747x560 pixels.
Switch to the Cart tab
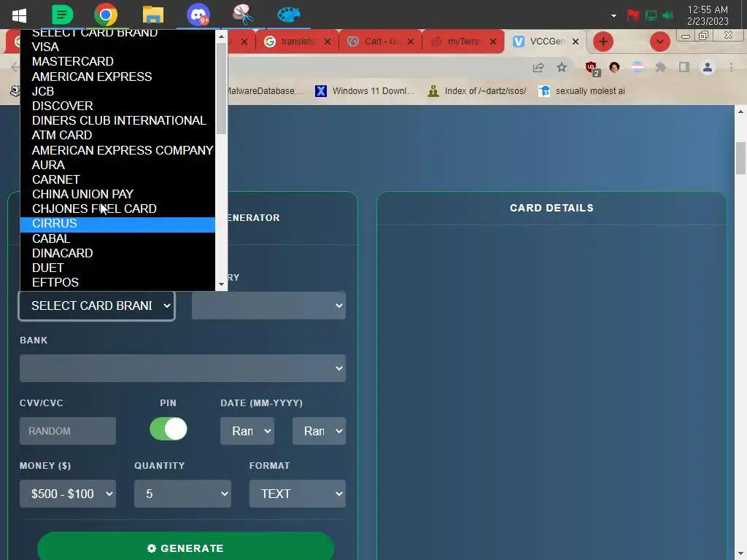[x=381, y=42]
